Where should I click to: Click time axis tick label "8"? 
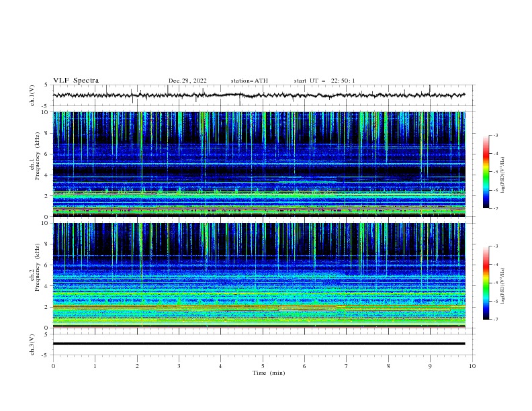[388, 366]
